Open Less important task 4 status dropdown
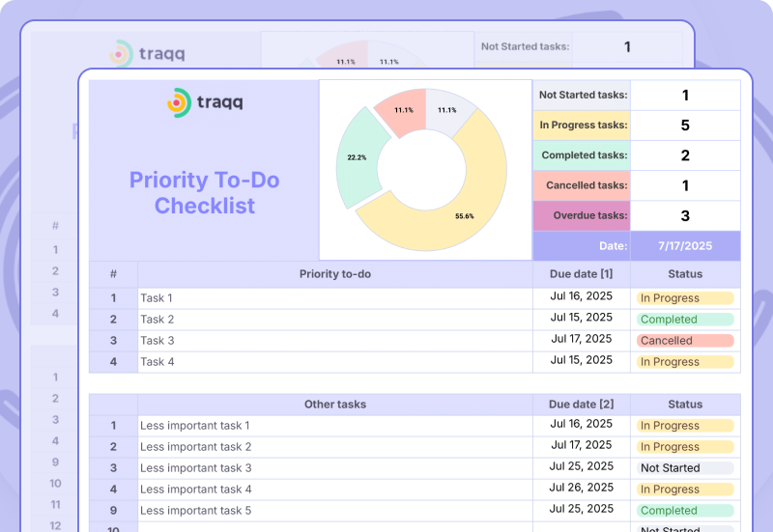Screen dimensions: 773x532 click(x=685, y=490)
